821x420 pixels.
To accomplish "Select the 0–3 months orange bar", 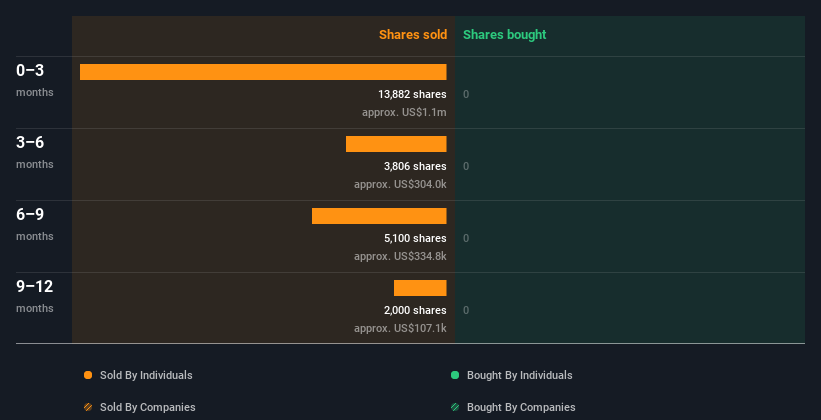I will coord(263,72).
